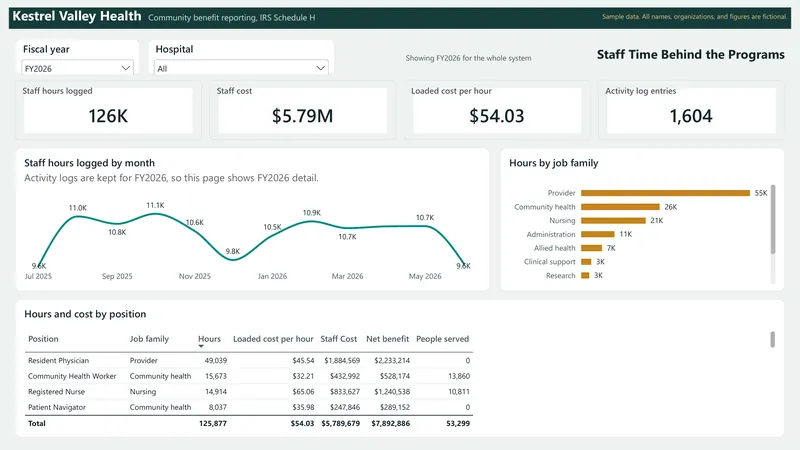Click the 13,860 people served cell
Screen dimensions: 800x450
pyautogui.click(x=459, y=376)
